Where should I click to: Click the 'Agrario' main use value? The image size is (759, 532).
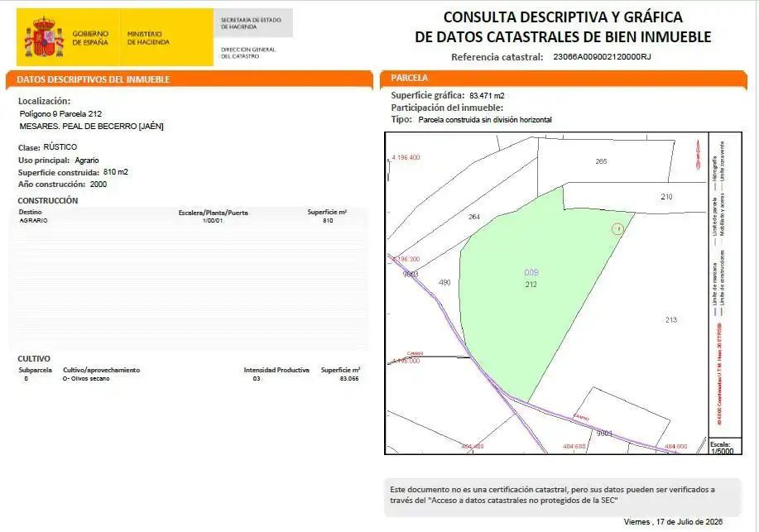coord(87,161)
